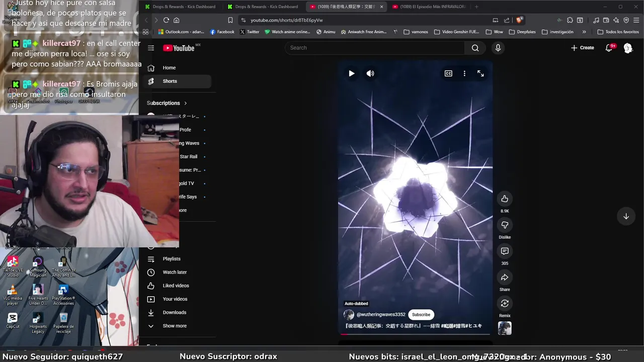Expand the Subscriptions section
This screenshot has height=362, width=644.
click(167, 103)
